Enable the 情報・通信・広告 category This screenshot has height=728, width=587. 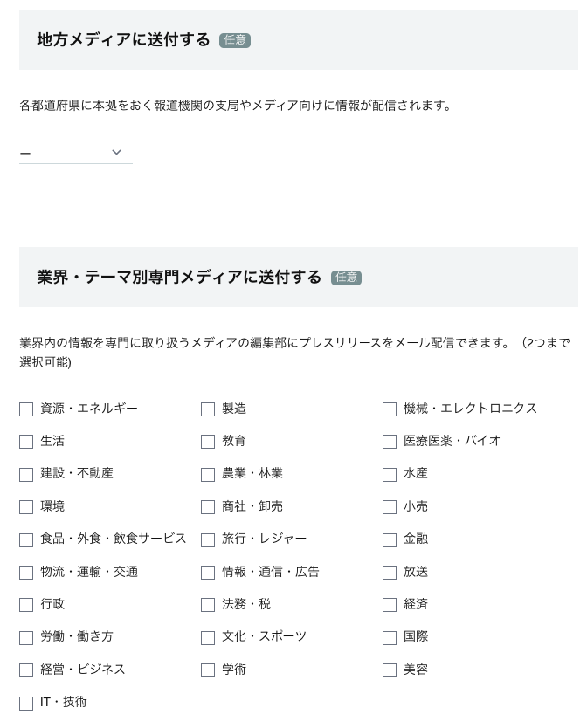click(208, 573)
